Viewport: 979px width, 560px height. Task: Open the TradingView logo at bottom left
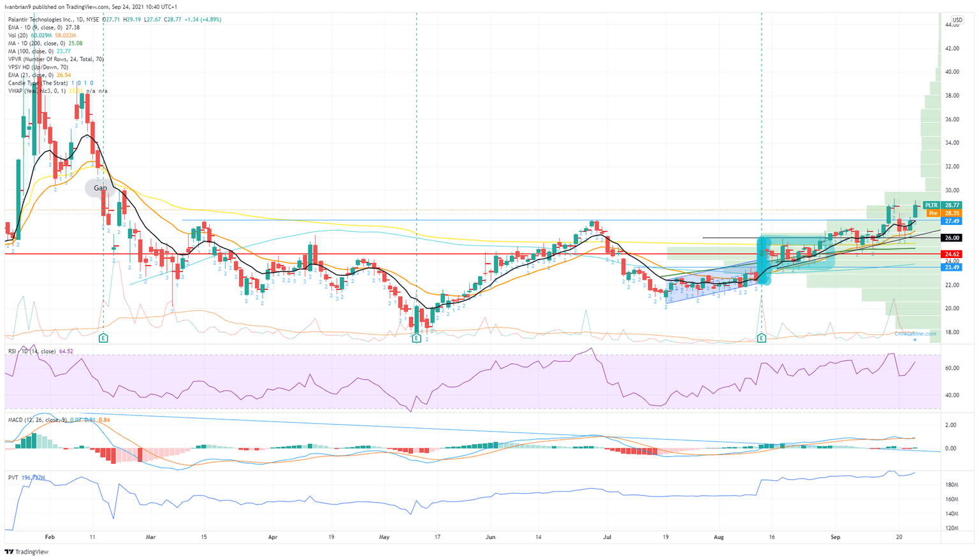click(x=27, y=552)
